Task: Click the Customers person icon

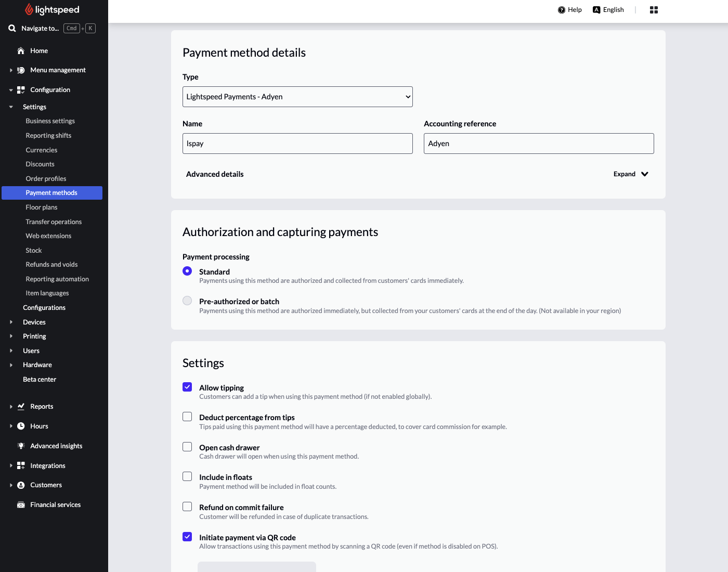Action: [21, 485]
